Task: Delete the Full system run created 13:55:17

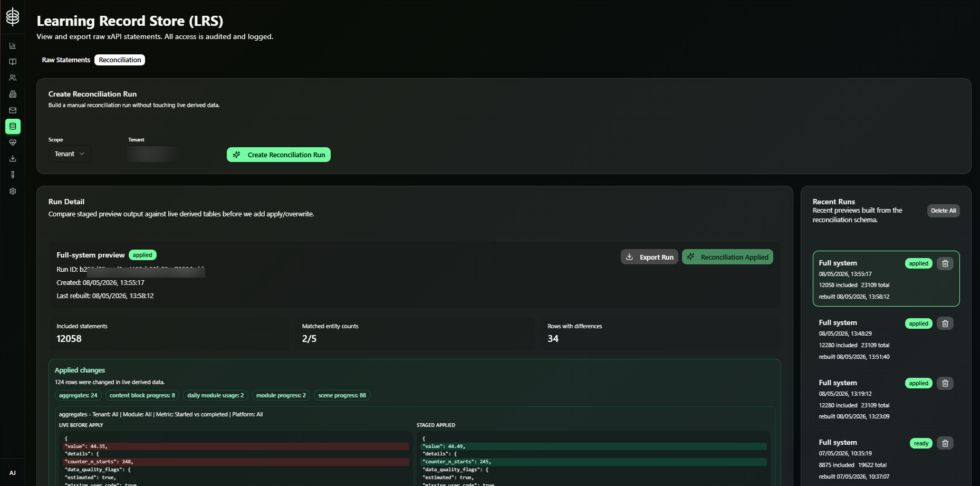Action: 945,263
